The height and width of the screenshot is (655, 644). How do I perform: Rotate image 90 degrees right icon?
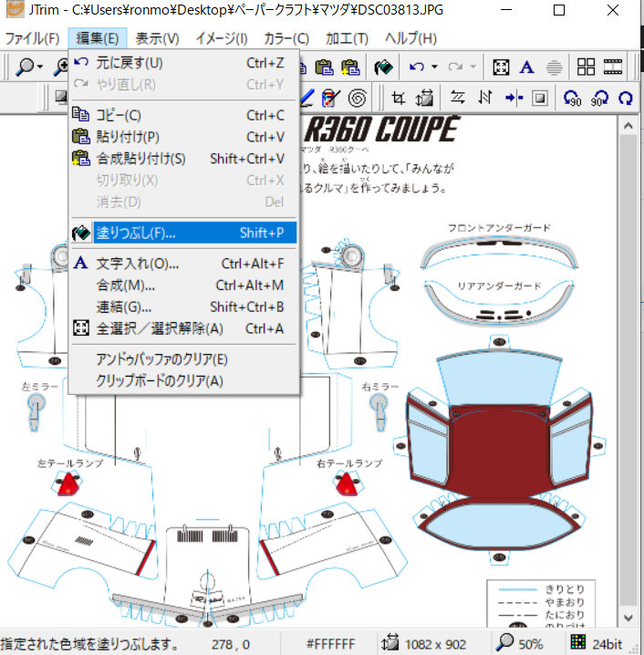[x=599, y=99]
